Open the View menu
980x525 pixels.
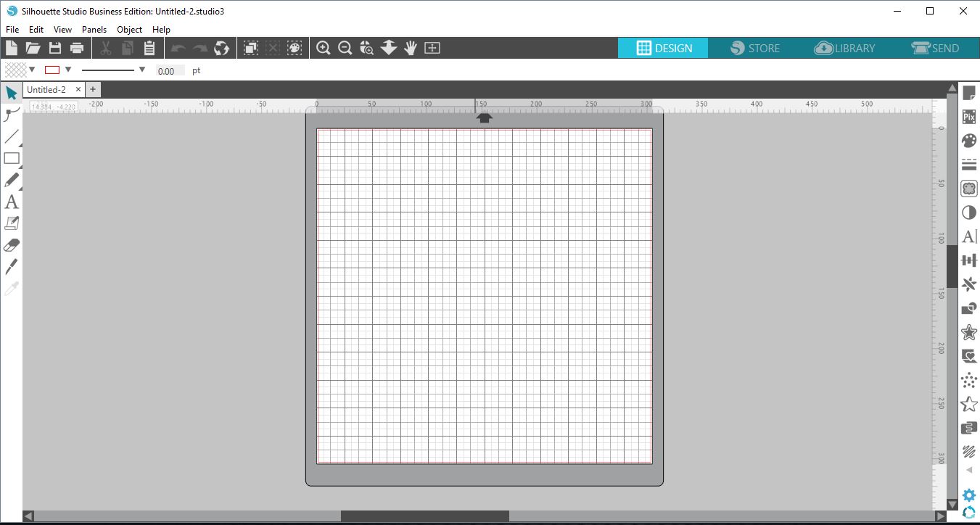coord(62,30)
